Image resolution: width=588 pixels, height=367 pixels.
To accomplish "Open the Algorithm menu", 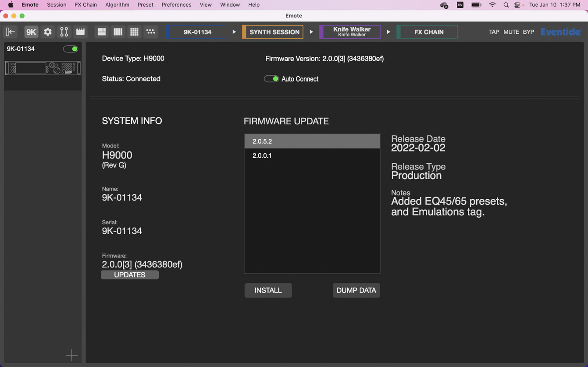I will (x=117, y=5).
